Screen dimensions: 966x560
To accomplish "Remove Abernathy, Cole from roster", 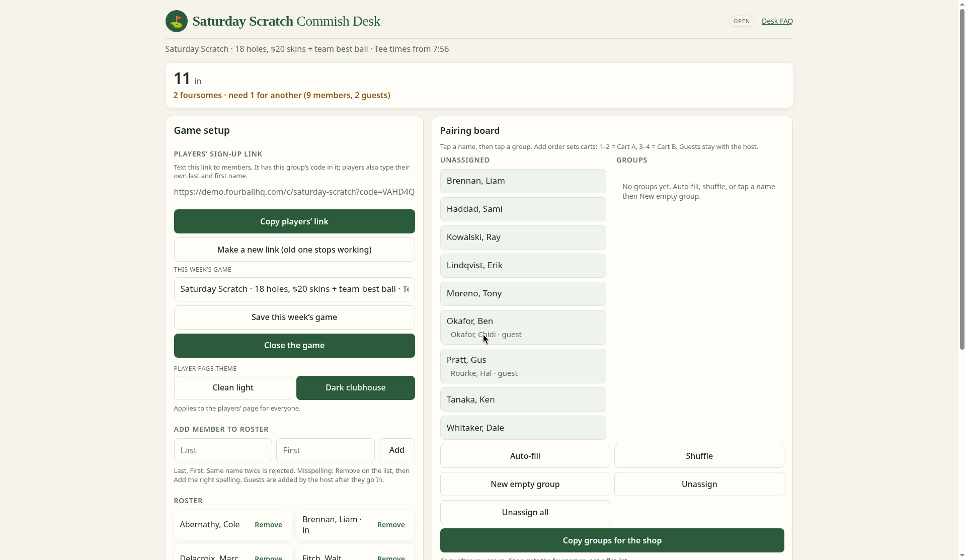I will [x=268, y=525].
